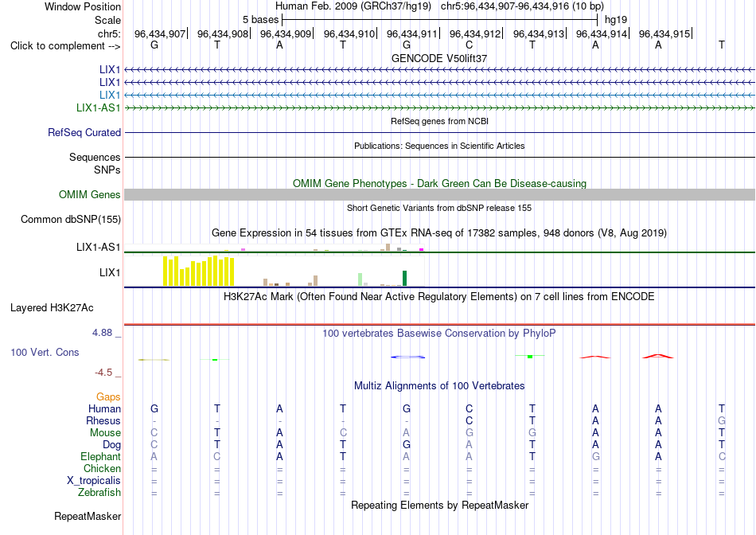Click the 'RefSeq genes from NCBI' title

click(x=440, y=121)
